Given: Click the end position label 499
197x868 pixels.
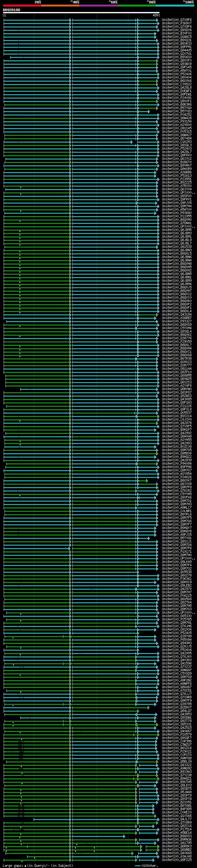Looking at the screenshot, I should [155, 15].
